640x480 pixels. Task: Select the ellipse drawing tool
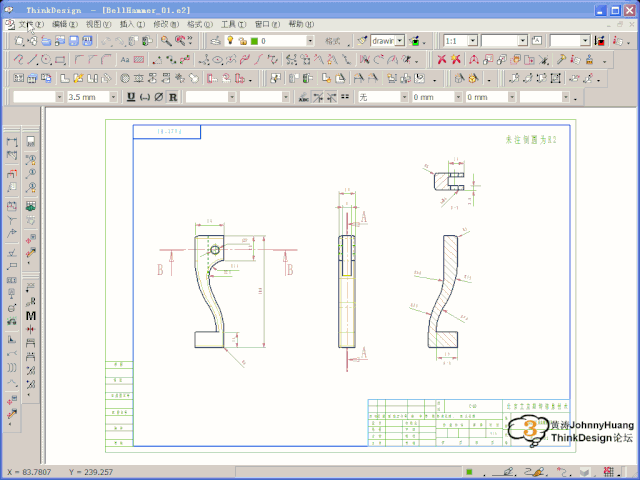218,60
